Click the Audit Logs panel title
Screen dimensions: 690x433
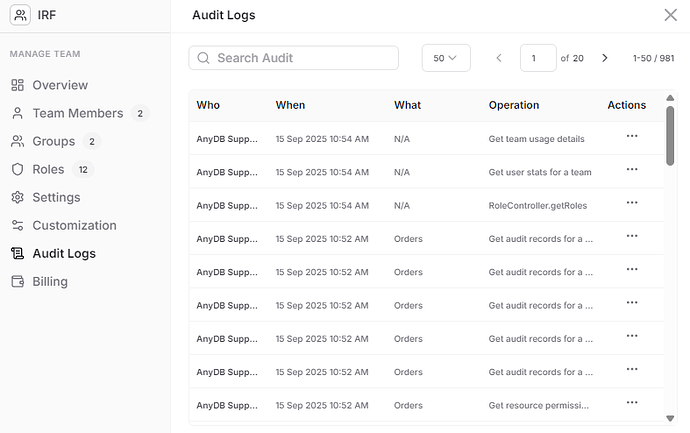click(x=224, y=15)
